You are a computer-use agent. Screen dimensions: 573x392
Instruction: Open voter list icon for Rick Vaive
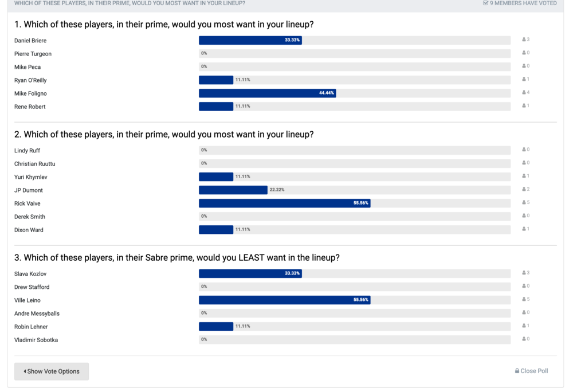[524, 202]
